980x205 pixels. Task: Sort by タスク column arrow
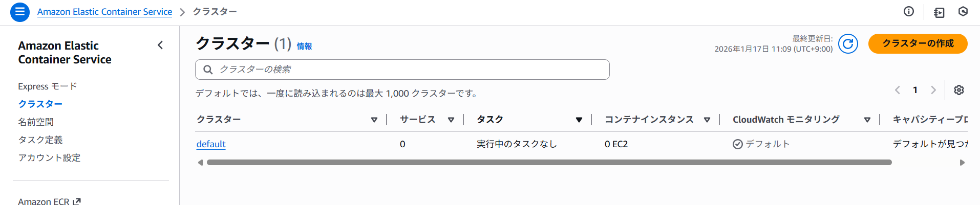pyautogui.click(x=579, y=120)
